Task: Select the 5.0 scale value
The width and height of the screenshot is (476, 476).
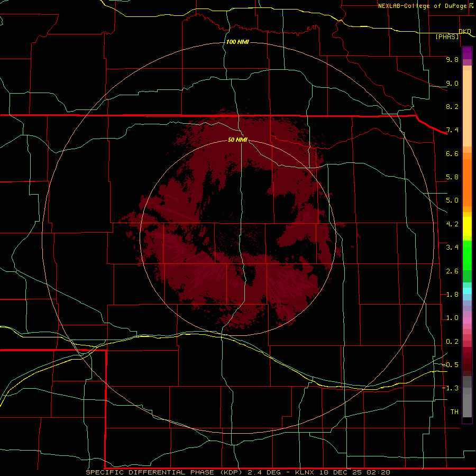Action: click(452, 200)
